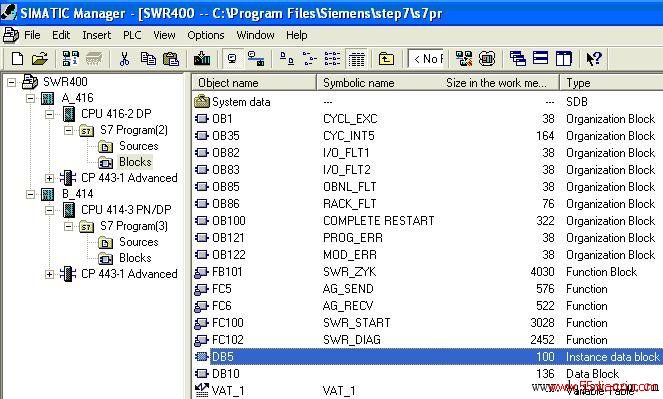Viewport: 663px width, 399px height.
Task: Click the Copy toolbar icon
Action: [148, 59]
